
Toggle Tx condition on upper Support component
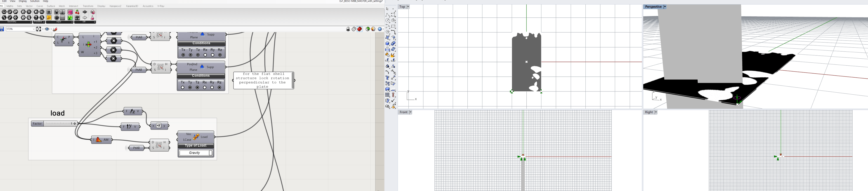click(183, 55)
